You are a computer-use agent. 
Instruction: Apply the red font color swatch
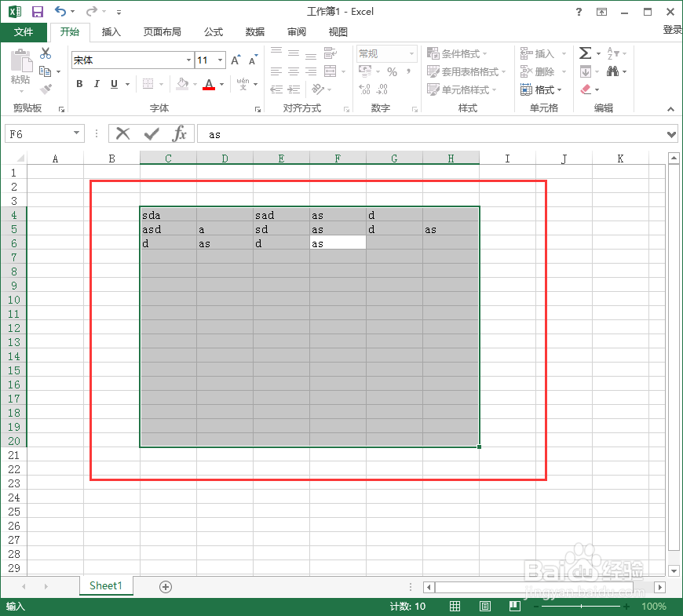209,84
